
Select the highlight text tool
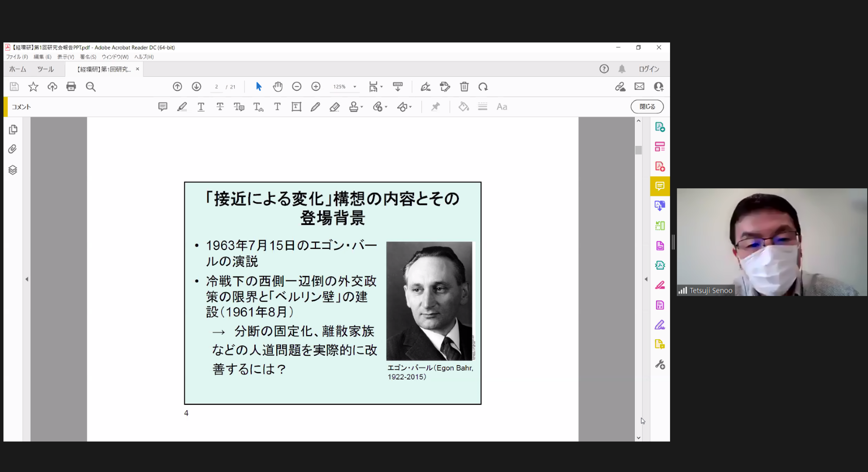tap(182, 107)
